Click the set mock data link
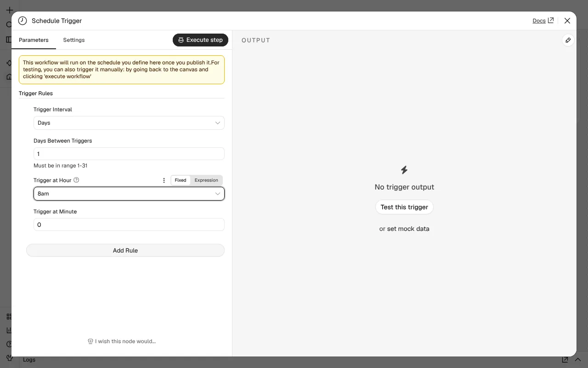 point(408,229)
